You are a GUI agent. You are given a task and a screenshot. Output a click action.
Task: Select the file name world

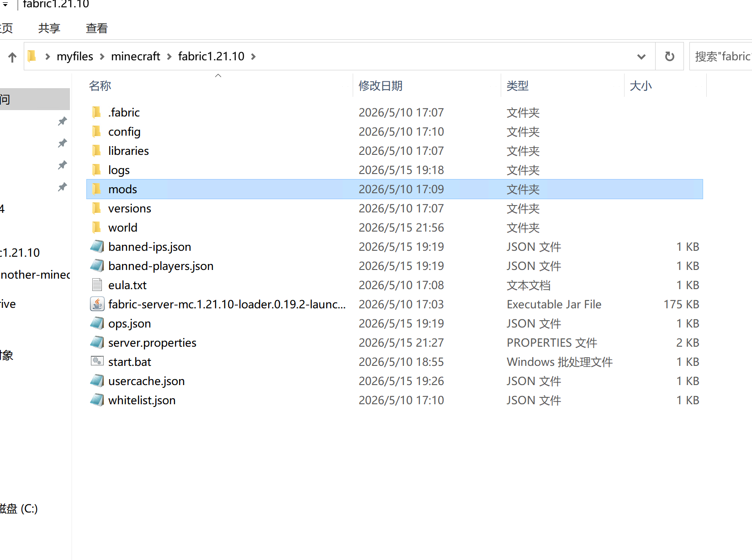point(122,227)
